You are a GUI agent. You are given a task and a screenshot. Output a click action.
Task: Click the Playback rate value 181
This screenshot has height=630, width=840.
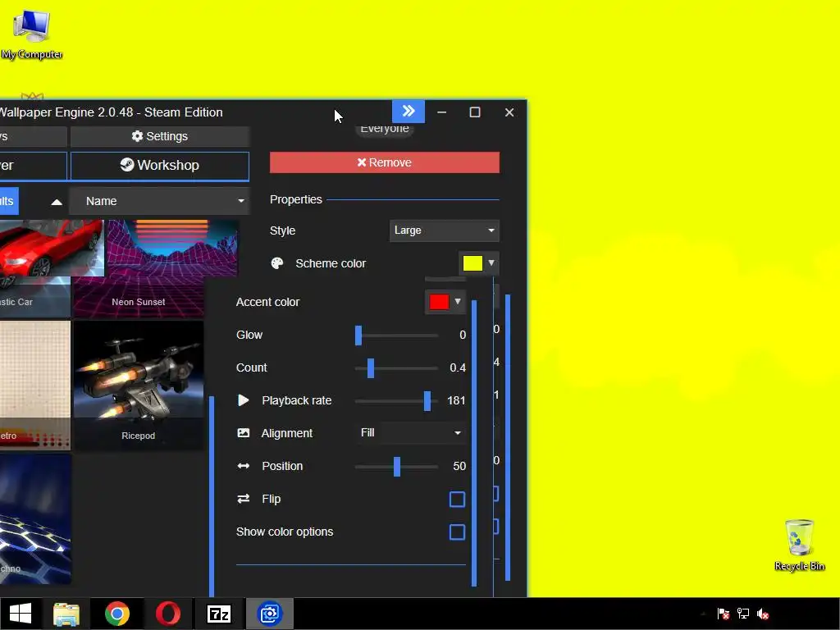(x=456, y=400)
